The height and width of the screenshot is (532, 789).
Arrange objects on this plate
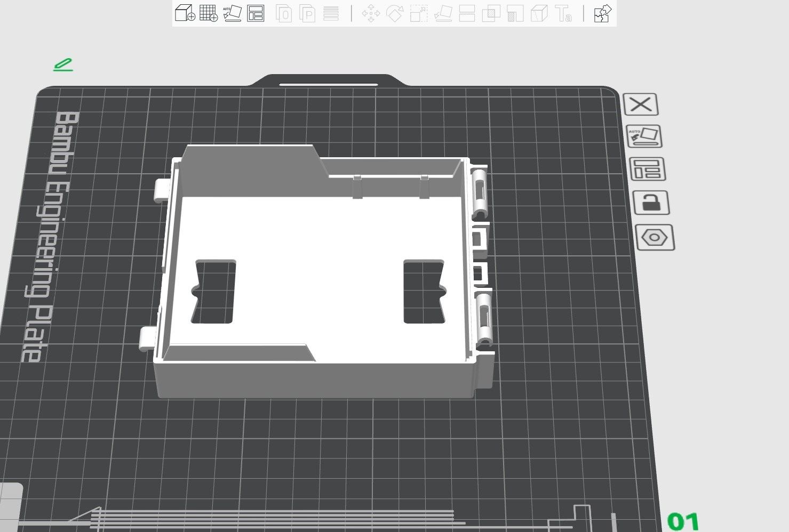click(x=647, y=169)
